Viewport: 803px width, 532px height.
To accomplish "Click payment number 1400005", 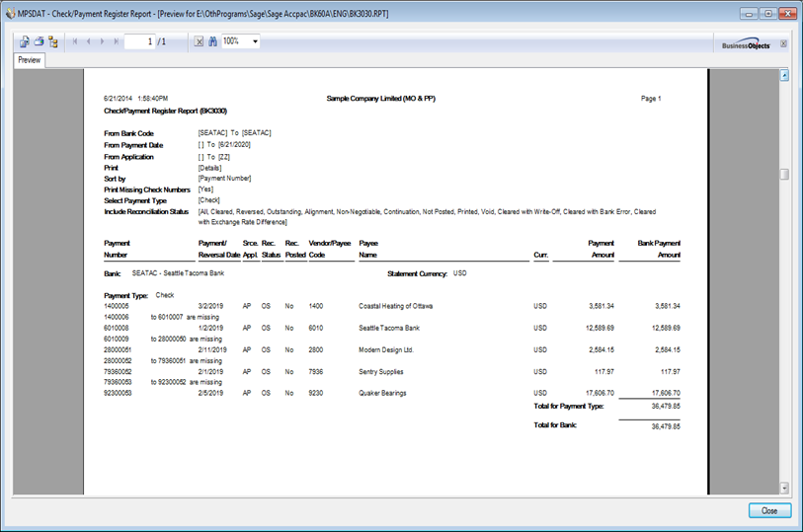I will [117, 306].
